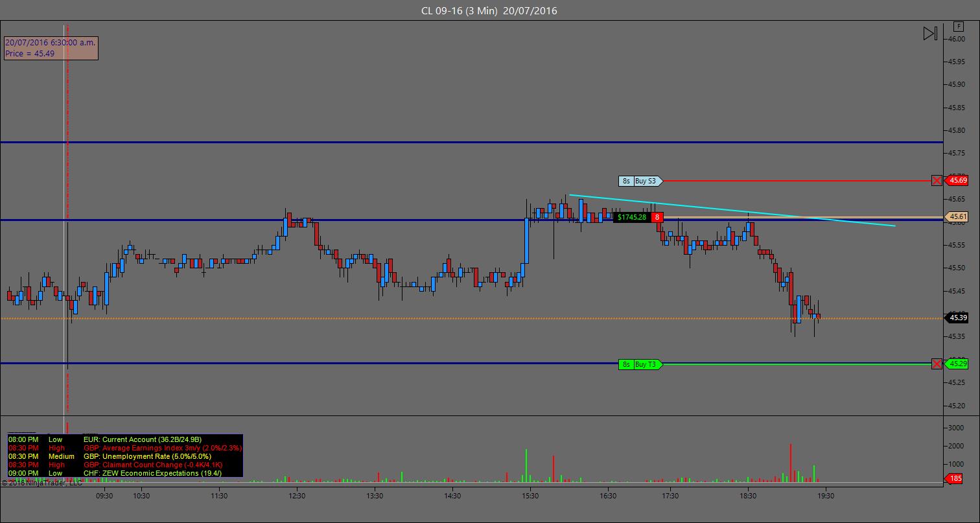Click the 45.35 price axis label
Screen dimensions: 980x523
(958, 336)
